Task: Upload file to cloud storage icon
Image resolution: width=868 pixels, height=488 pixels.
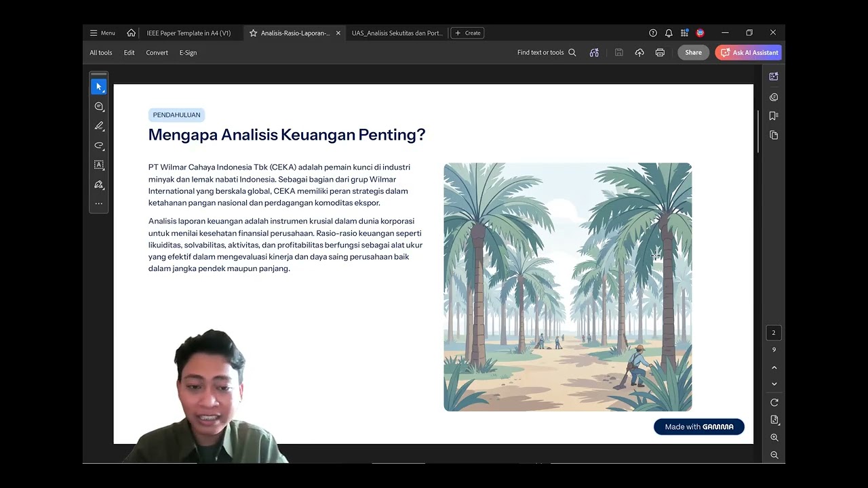Action: [639, 53]
